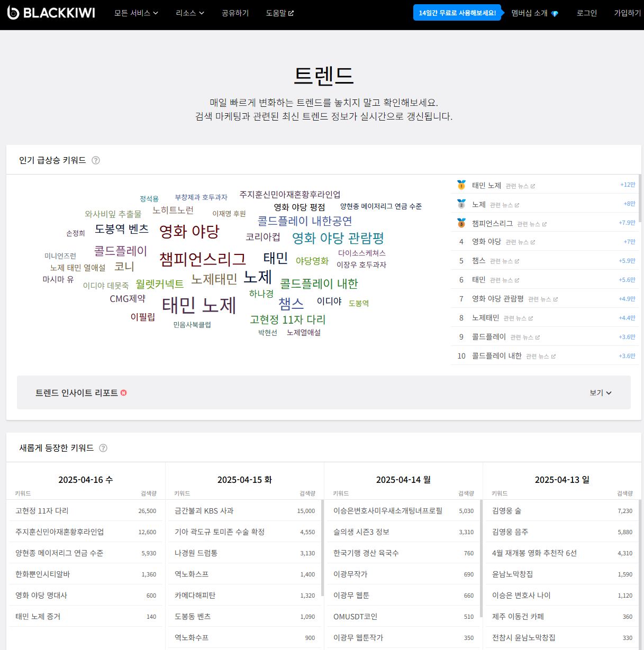Viewport: 644px width, 650px height.
Task: Click the 14일간 무료로 사용해보세요 button
Action: pos(456,12)
